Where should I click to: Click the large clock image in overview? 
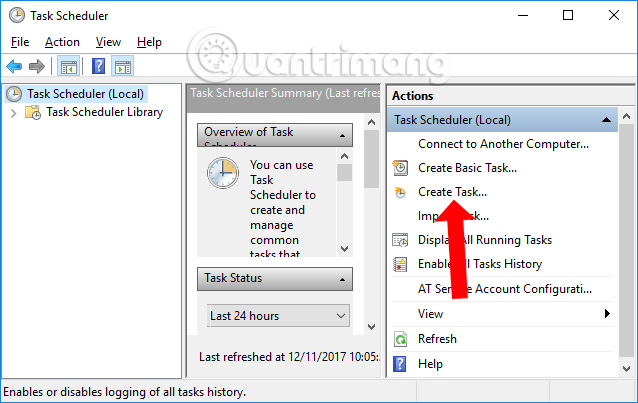[223, 173]
